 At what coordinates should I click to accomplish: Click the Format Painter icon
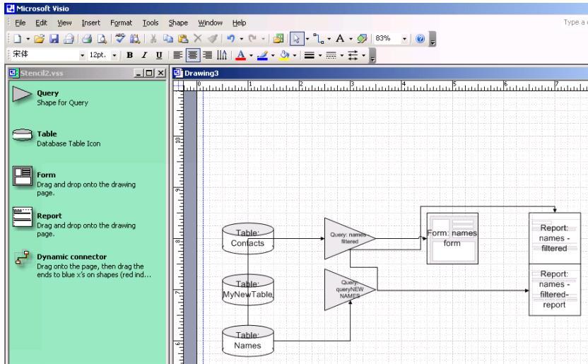(212, 39)
